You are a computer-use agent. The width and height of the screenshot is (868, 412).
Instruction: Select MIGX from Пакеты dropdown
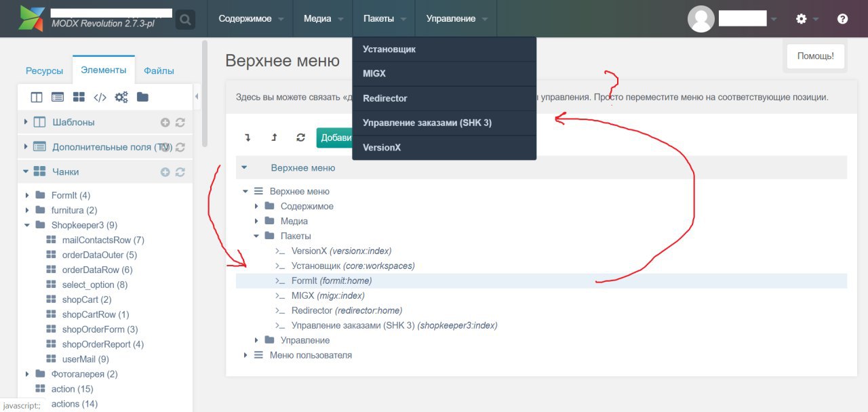(444, 74)
